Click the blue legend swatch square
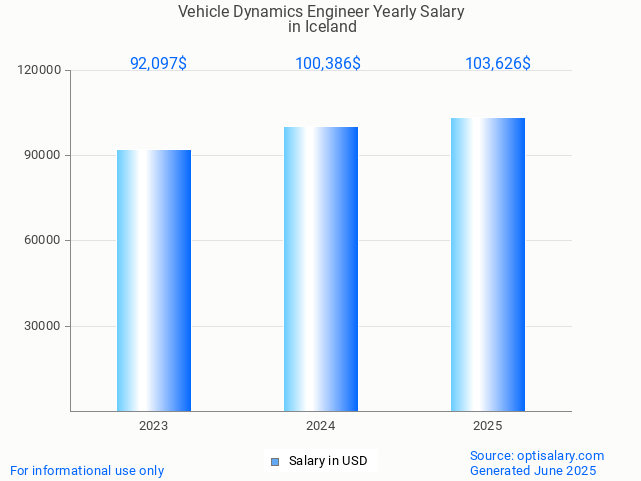The width and height of the screenshot is (641, 481). tap(275, 461)
